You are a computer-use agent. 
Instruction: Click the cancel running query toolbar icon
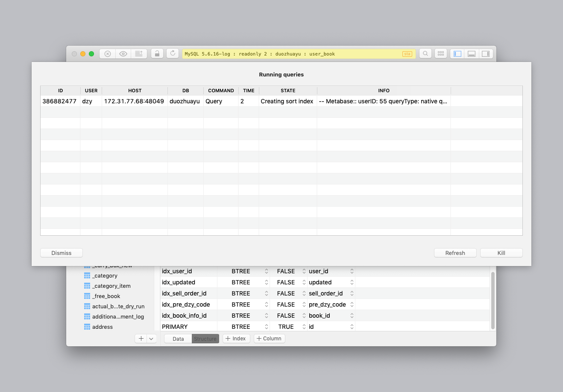107,53
